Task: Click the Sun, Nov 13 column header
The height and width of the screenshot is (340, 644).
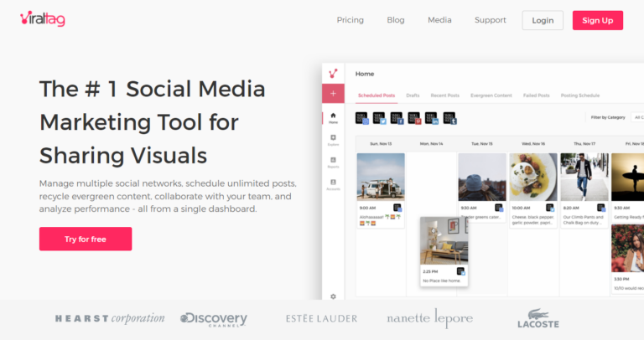Action: pos(381,144)
